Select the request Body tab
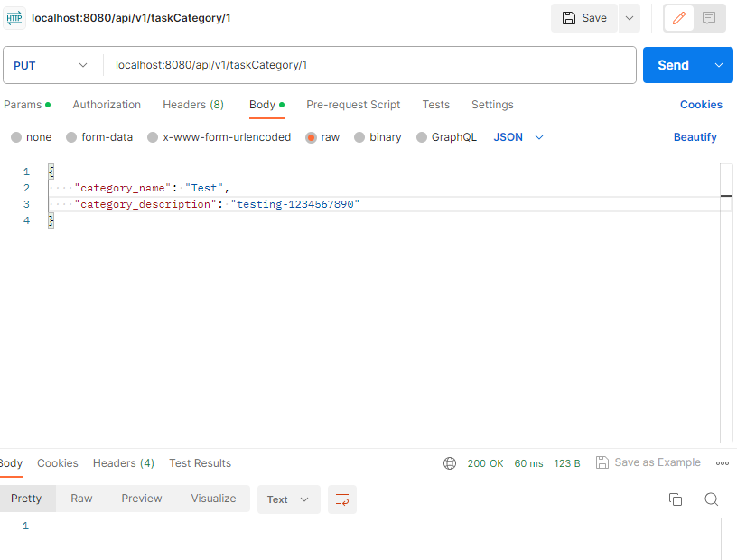 [266, 105]
